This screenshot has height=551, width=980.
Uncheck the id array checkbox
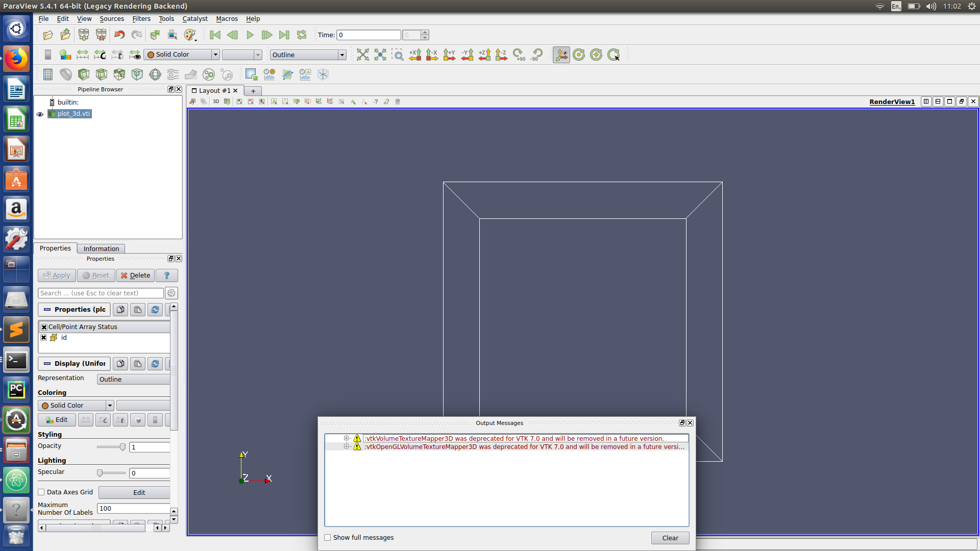44,338
